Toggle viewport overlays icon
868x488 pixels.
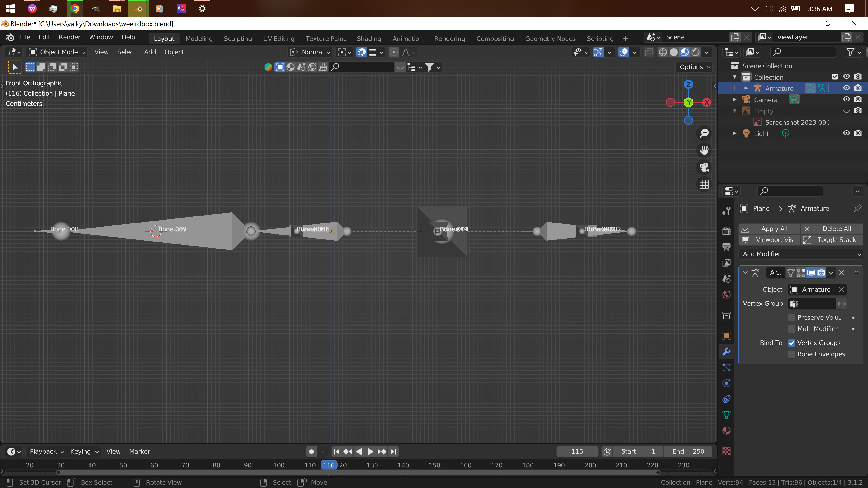624,52
